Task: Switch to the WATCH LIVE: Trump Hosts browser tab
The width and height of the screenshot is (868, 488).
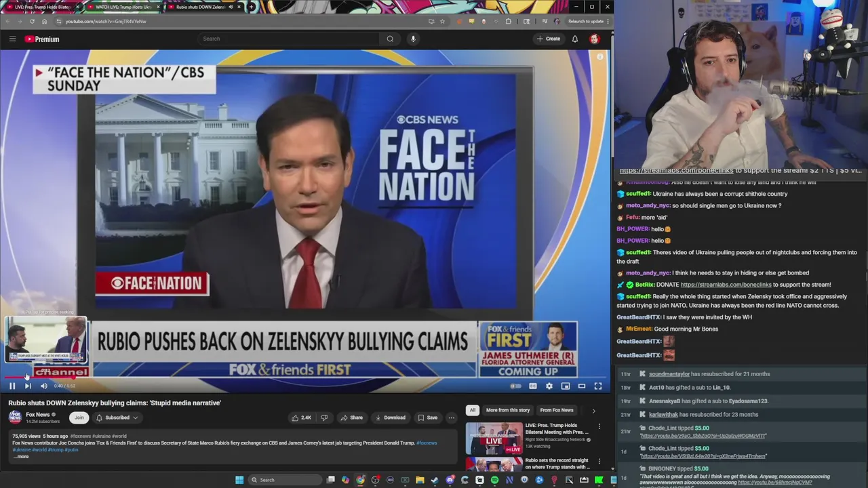Action: pos(123,7)
